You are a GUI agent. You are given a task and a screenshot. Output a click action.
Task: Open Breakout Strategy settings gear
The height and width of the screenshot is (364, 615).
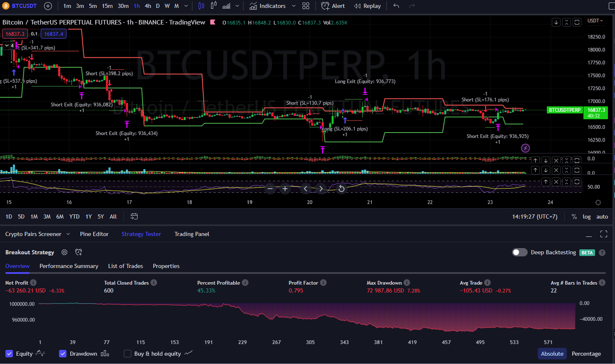click(x=64, y=252)
